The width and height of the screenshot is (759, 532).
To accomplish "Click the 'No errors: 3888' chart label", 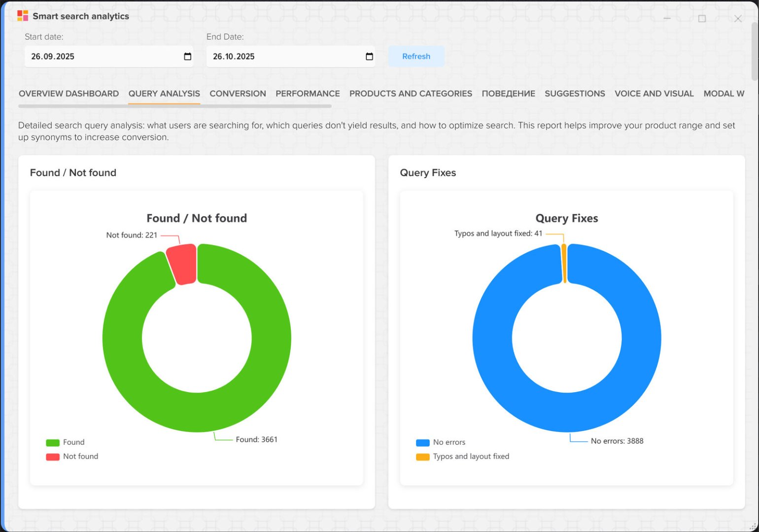I will coord(617,441).
